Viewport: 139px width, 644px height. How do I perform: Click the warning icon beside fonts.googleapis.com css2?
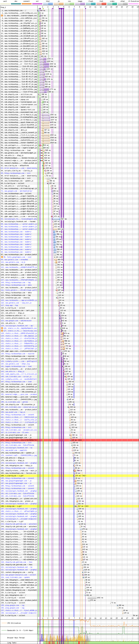click(2, 257)
